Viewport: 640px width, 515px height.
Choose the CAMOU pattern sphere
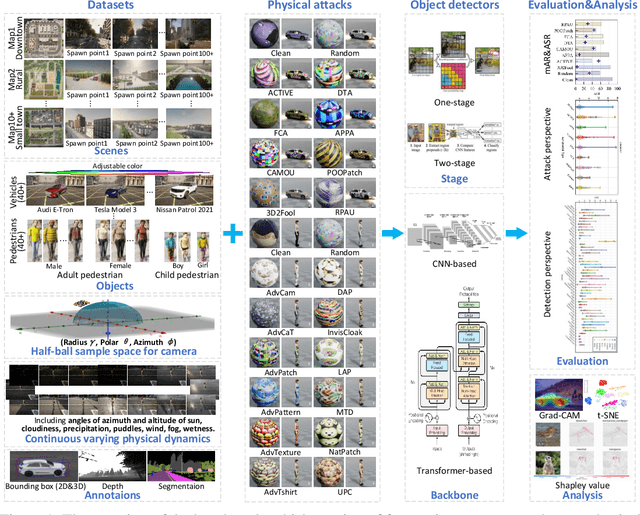tap(266, 150)
